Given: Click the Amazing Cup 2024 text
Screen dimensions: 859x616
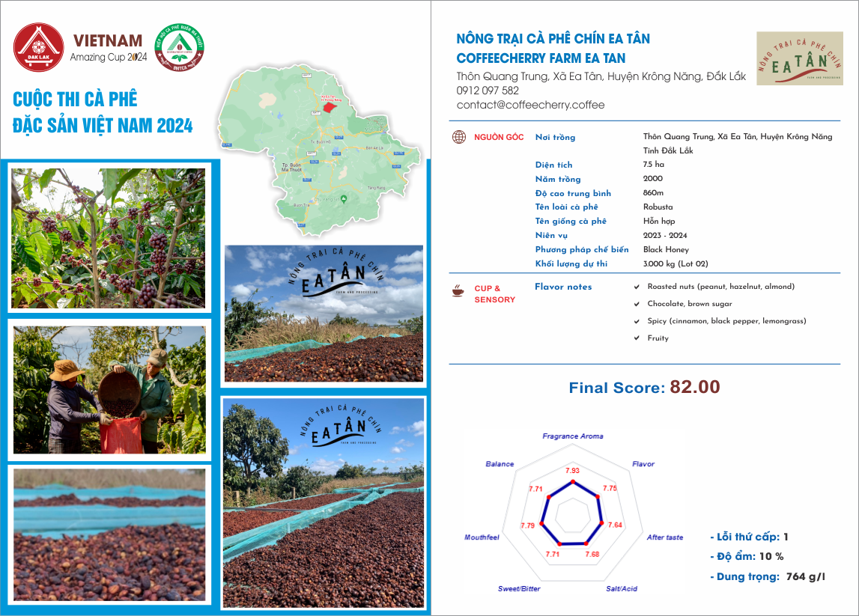Looking at the screenshot, I should [109, 57].
